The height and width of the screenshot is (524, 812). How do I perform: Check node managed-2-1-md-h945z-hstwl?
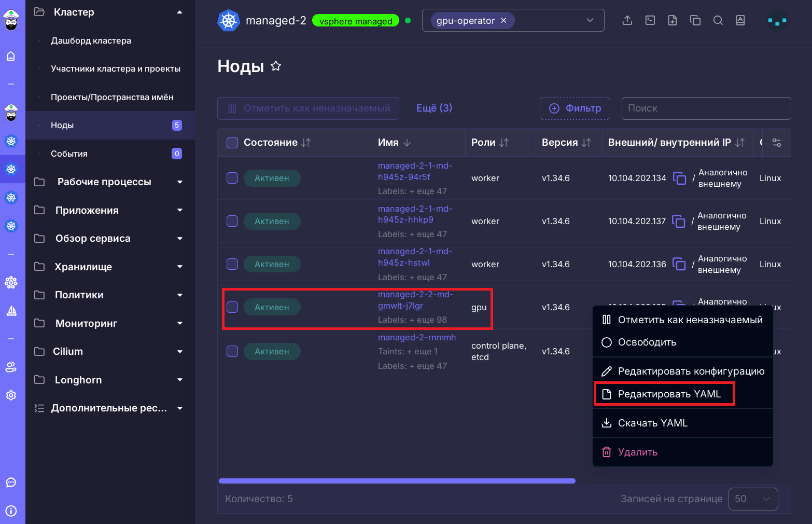[x=232, y=264]
